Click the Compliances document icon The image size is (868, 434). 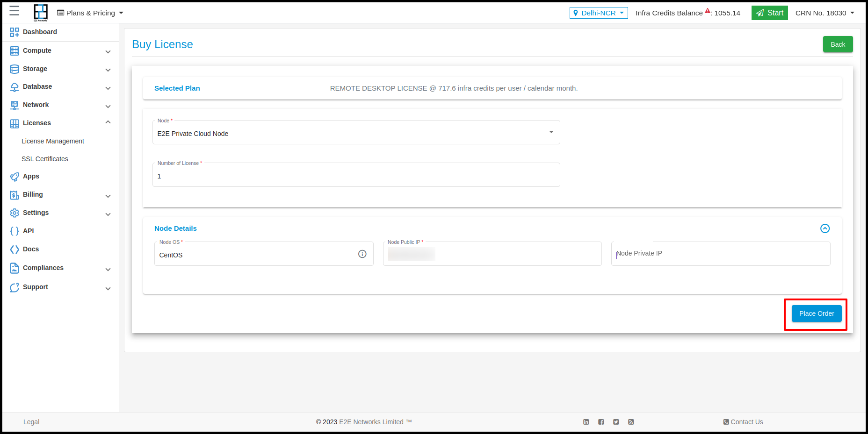(x=14, y=268)
